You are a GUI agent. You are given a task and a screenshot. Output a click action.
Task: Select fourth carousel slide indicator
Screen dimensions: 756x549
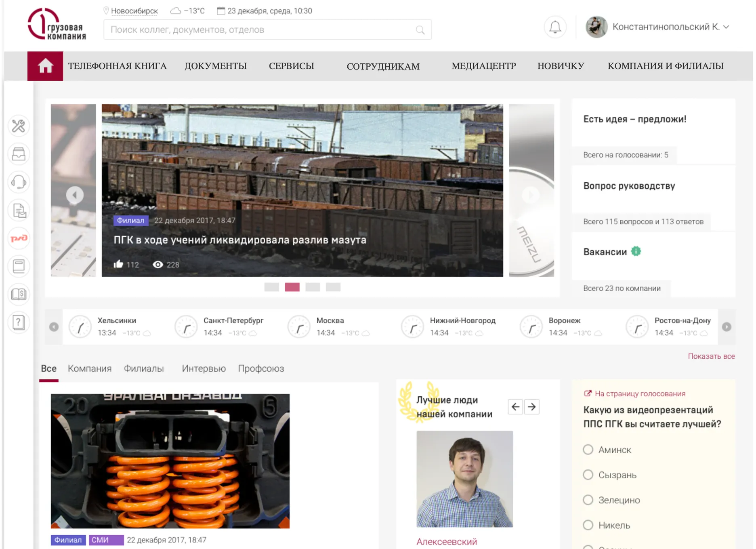[x=333, y=287]
